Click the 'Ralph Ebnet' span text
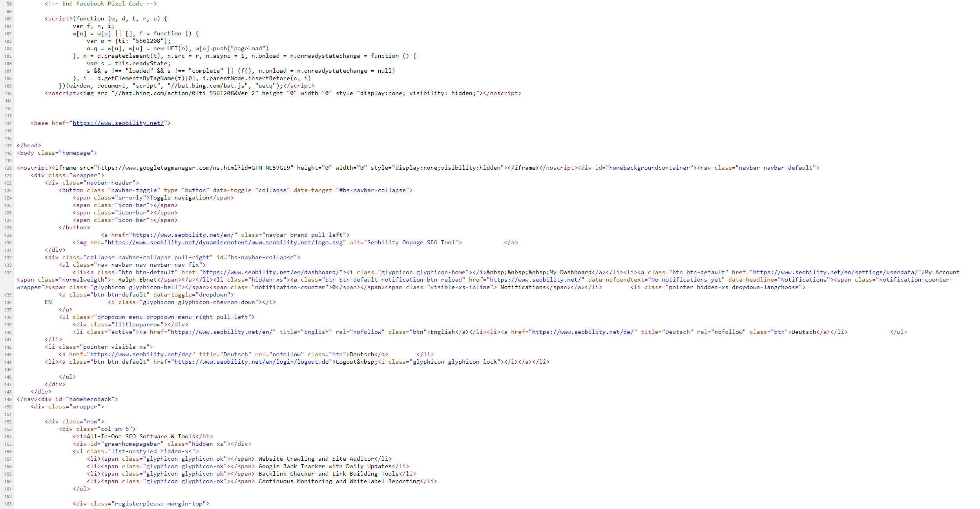The width and height of the screenshot is (980, 509). tap(137, 280)
